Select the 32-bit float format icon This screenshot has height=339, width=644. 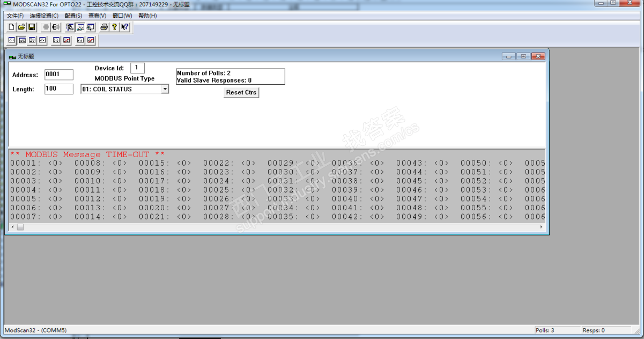(56, 40)
